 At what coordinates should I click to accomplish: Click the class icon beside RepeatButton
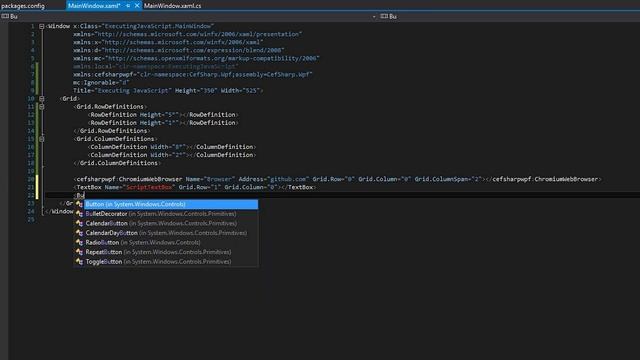(79, 252)
